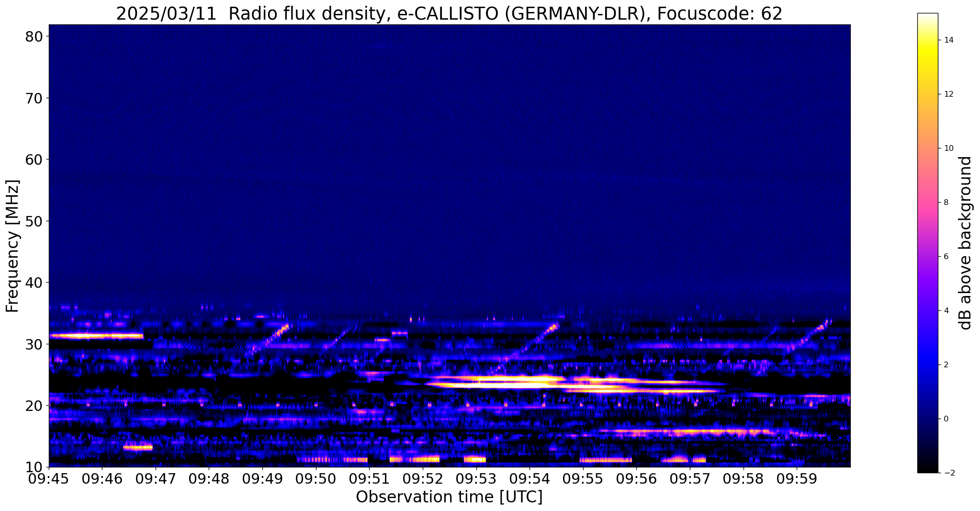This screenshot has width=980, height=511.
Task: Click the 09:46 time tick label
Action: click(x=102, y=478)
